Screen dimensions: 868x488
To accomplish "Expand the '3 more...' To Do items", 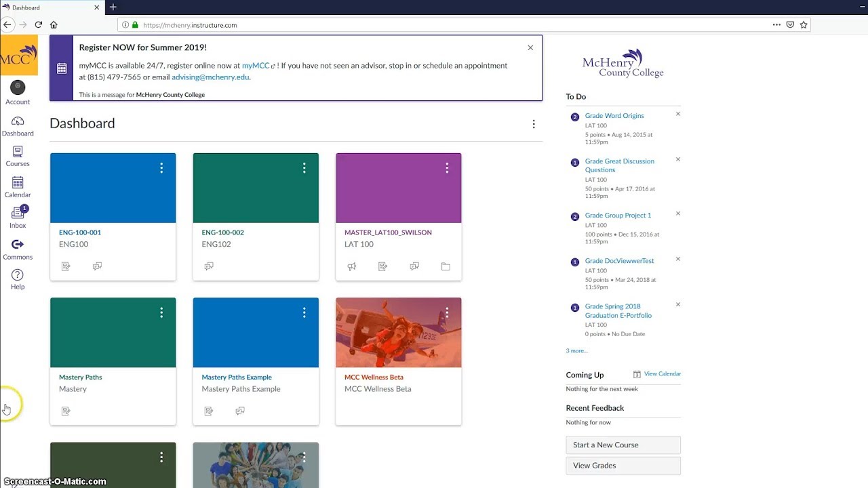I will [x=577, y=351].
